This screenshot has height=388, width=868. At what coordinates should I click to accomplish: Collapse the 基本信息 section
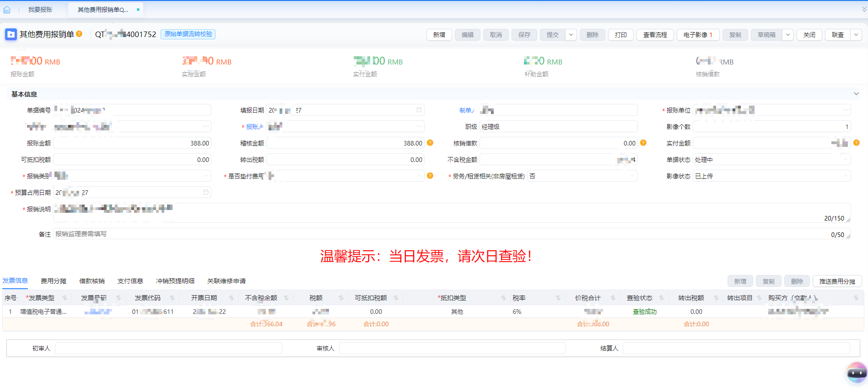click(856, 94)
